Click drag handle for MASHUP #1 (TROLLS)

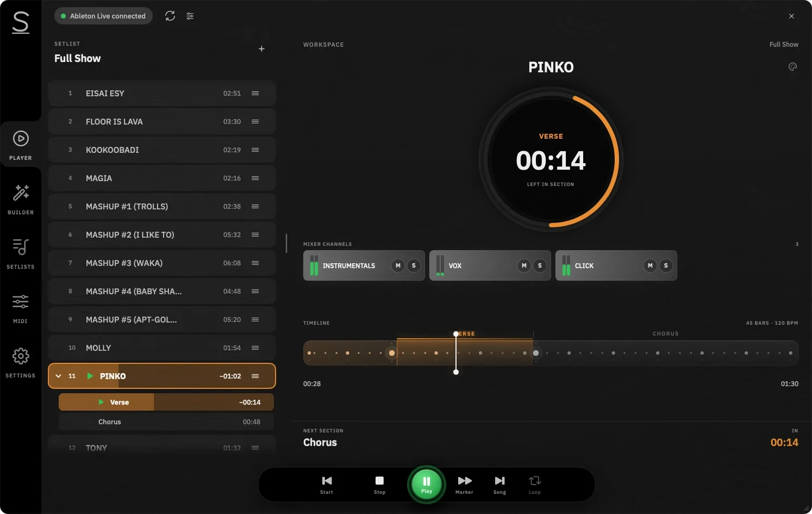[x=255, y=207]
